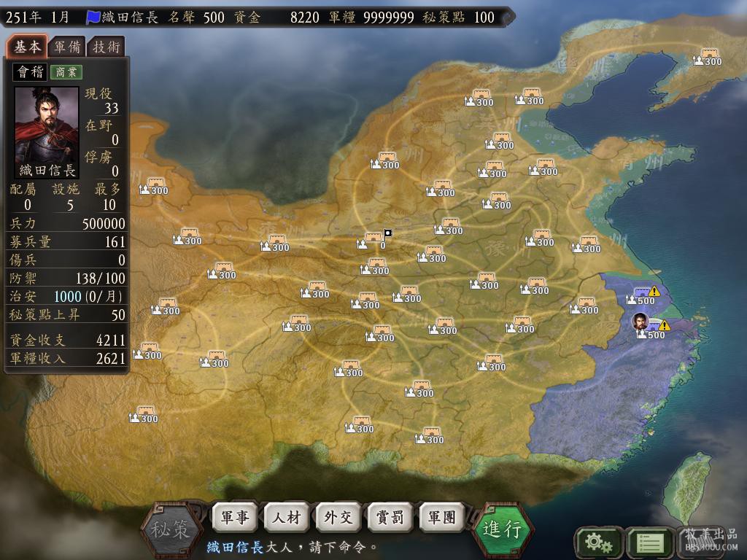Click the 在野 label
The image size is (747, 560).
click(98, 125)
